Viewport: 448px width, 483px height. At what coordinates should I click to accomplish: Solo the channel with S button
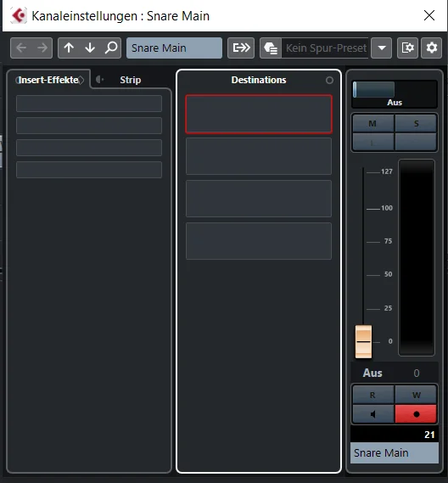coord(416,124)
